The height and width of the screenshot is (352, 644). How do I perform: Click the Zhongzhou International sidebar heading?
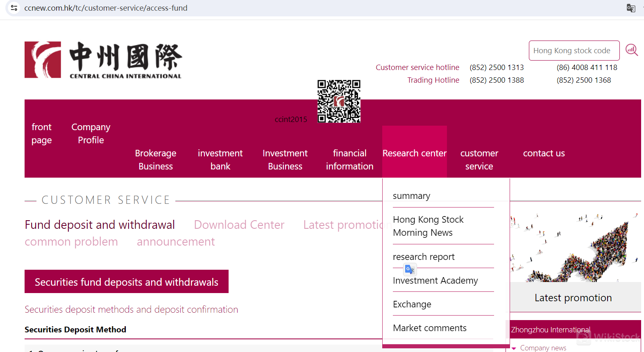coord(551,329)
